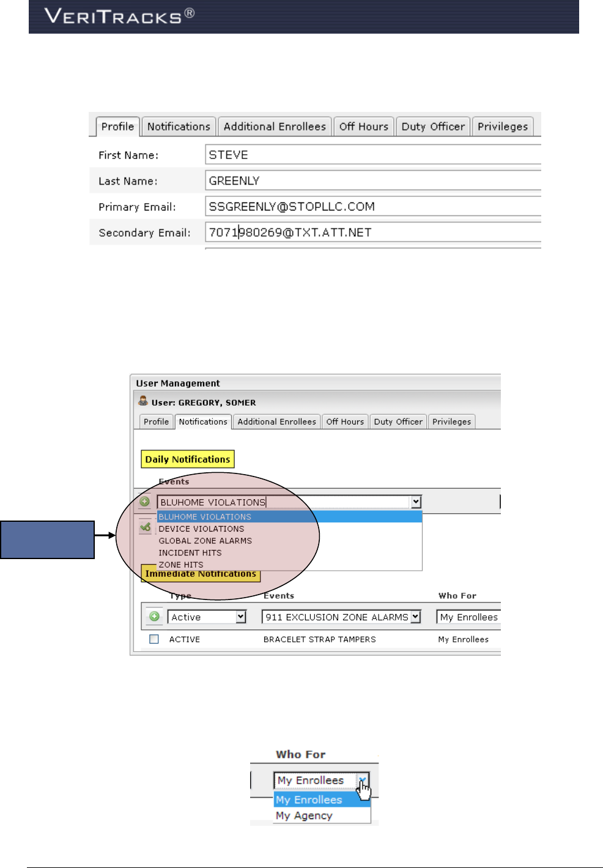Edit the Primary Email field
This screenshot has width=603, height=868.
point(373,206)
